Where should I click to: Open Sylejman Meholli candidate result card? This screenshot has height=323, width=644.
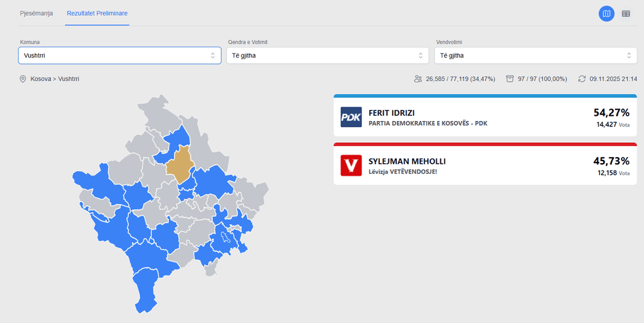(484, 166)
